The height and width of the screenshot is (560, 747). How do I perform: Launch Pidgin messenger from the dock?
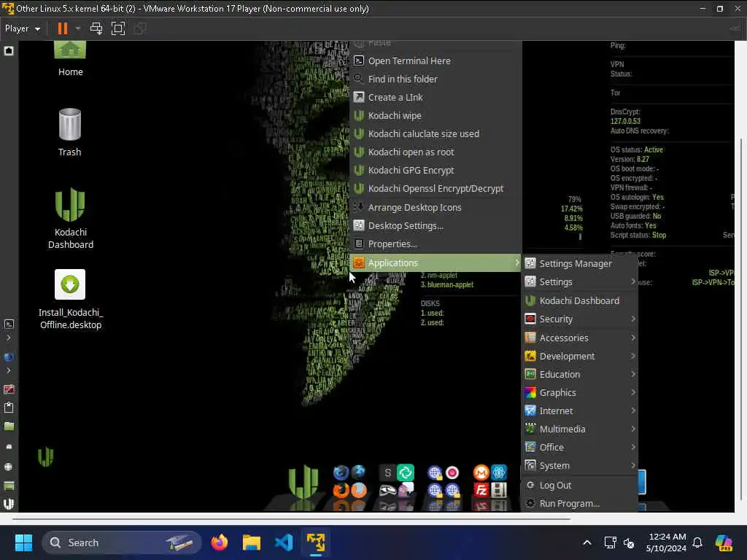pos(406,490)
